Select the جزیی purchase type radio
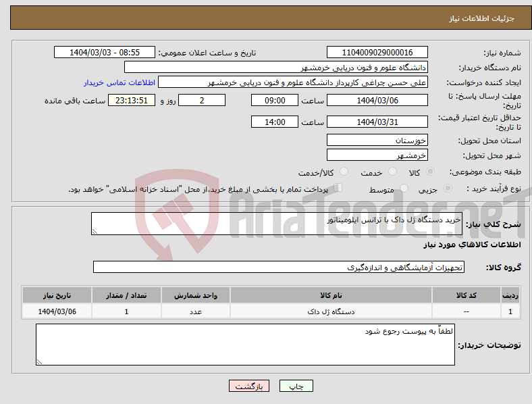532x404 pixels. pos(448,188)
